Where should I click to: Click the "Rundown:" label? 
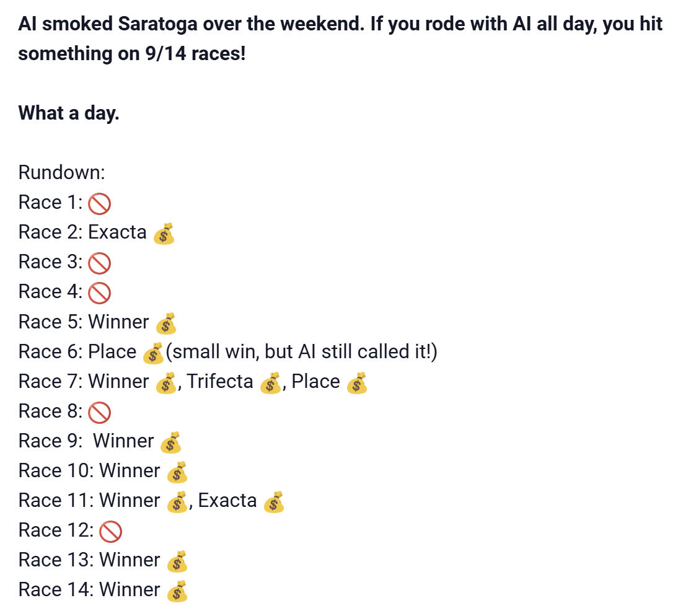click(x=61, y=172)
